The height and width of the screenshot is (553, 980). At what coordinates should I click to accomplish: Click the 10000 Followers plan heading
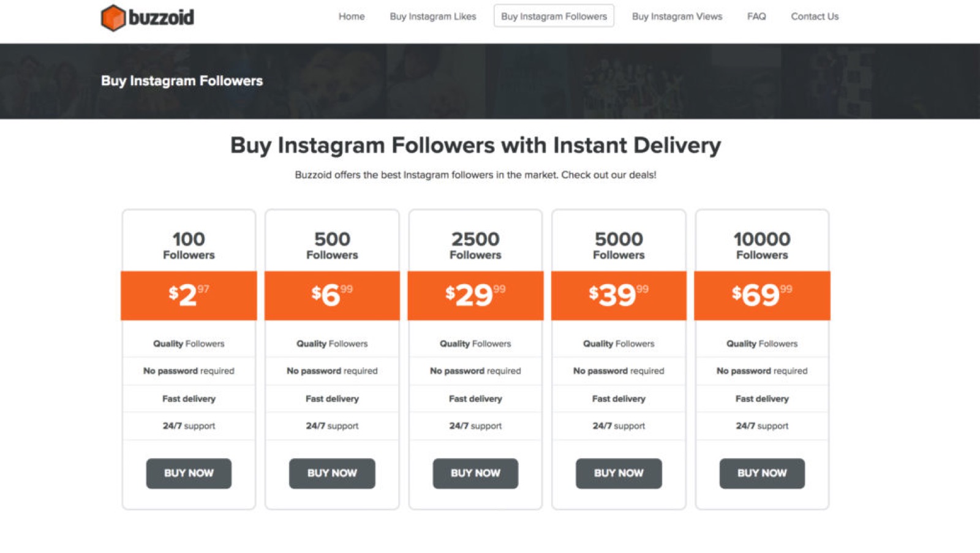(x=762, y=245)
